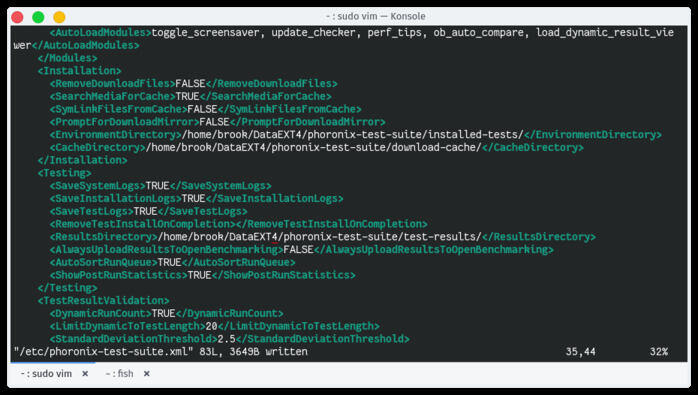This screenshot has width=698, height=395.
Task: Click the red window close button
Action: coord(17,17)
